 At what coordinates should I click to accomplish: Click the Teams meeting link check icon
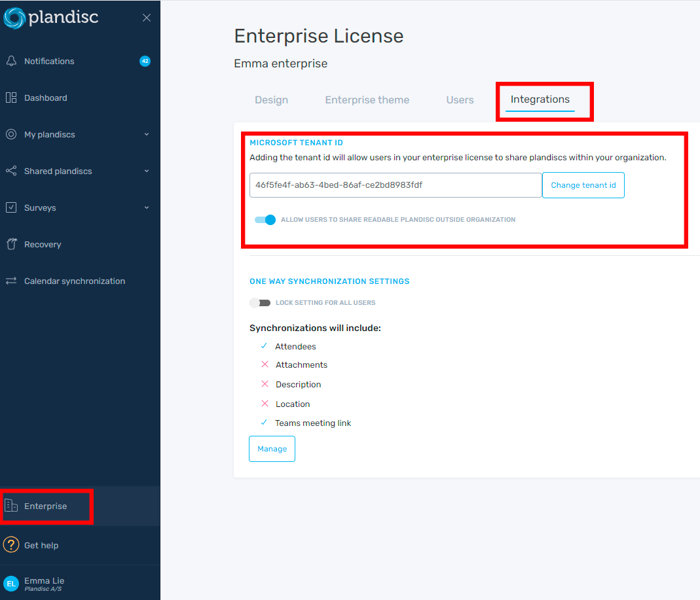click(x=264, y=423)
